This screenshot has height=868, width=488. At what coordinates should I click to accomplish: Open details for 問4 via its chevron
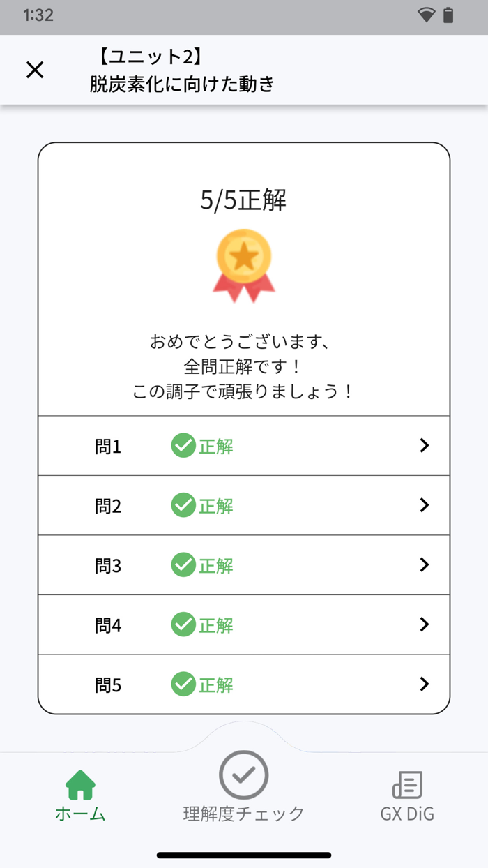point(425,624)
